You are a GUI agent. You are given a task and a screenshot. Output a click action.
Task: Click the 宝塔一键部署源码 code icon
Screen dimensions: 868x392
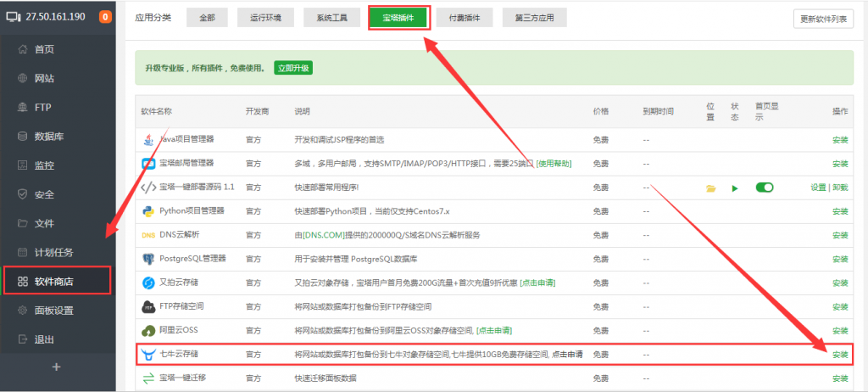pyautogui.click(x=148, y=188)
